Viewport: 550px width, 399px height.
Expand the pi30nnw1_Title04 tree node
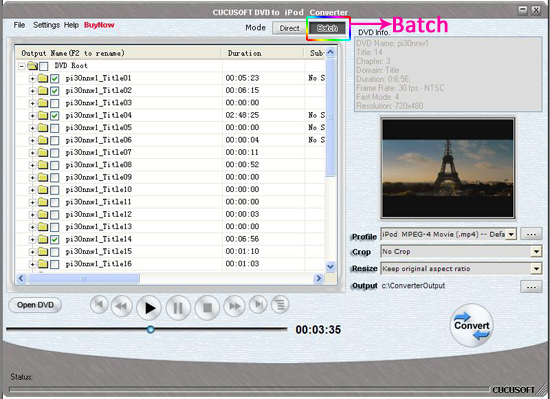click(32, 115)
